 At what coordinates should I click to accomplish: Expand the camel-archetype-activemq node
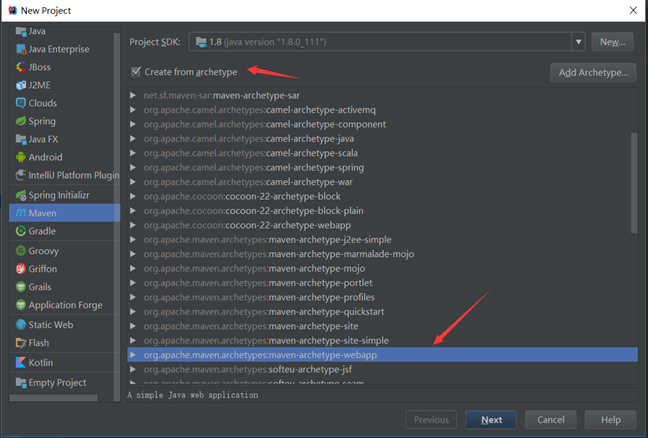133,110
